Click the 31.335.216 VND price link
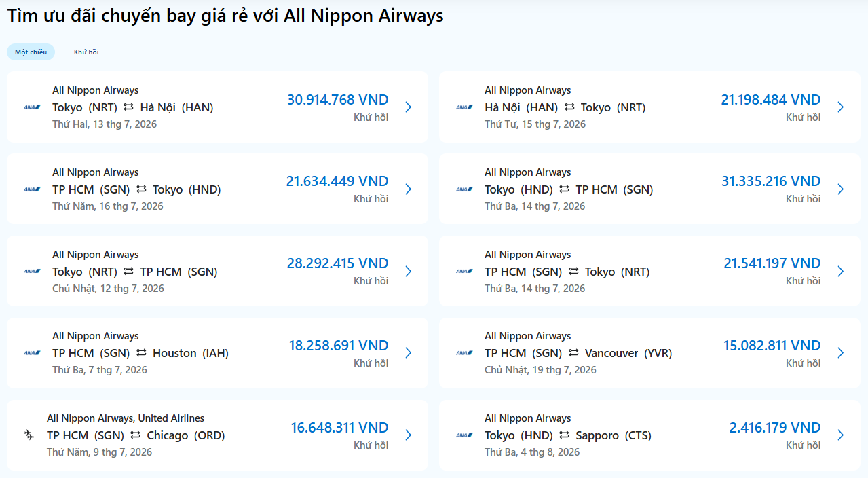 771,181
